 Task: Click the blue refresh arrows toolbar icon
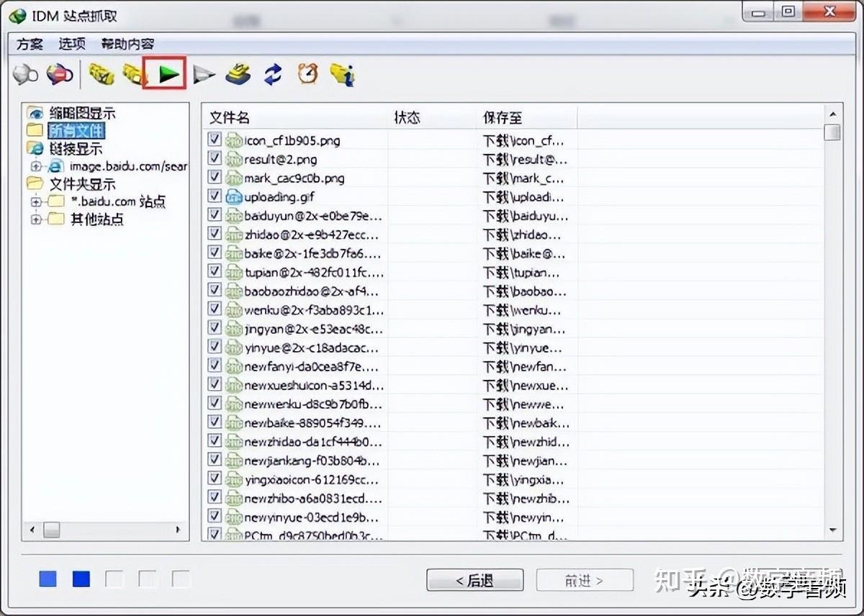click(273, 73)
